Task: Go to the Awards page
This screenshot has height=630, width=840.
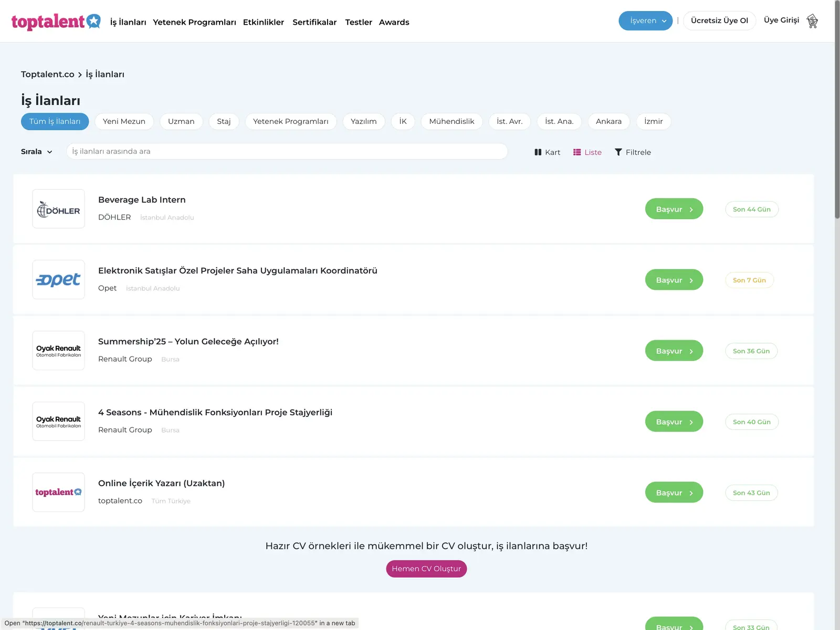Action: 394,22
